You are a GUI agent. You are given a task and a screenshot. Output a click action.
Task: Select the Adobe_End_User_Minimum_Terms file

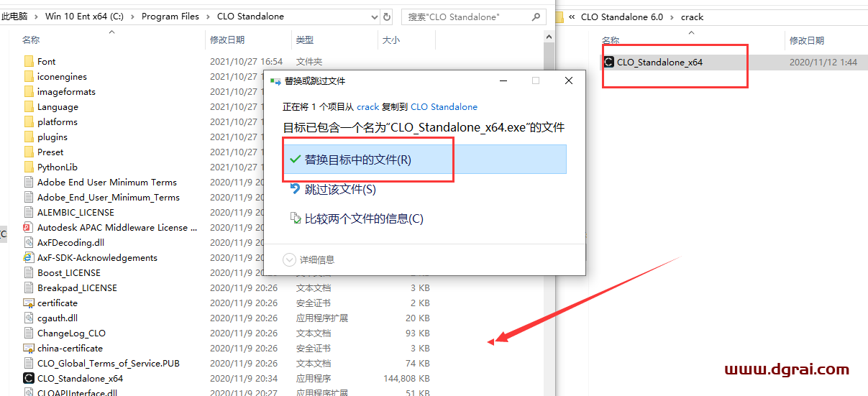click(109, 198)
